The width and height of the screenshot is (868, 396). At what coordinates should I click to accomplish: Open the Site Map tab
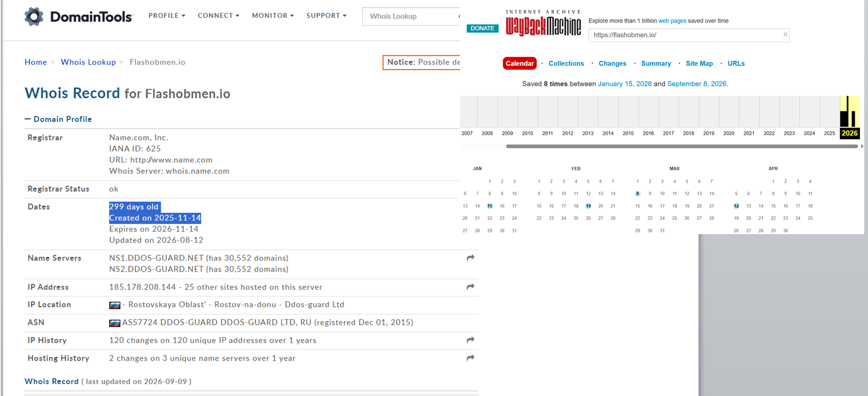pos(699,64)
